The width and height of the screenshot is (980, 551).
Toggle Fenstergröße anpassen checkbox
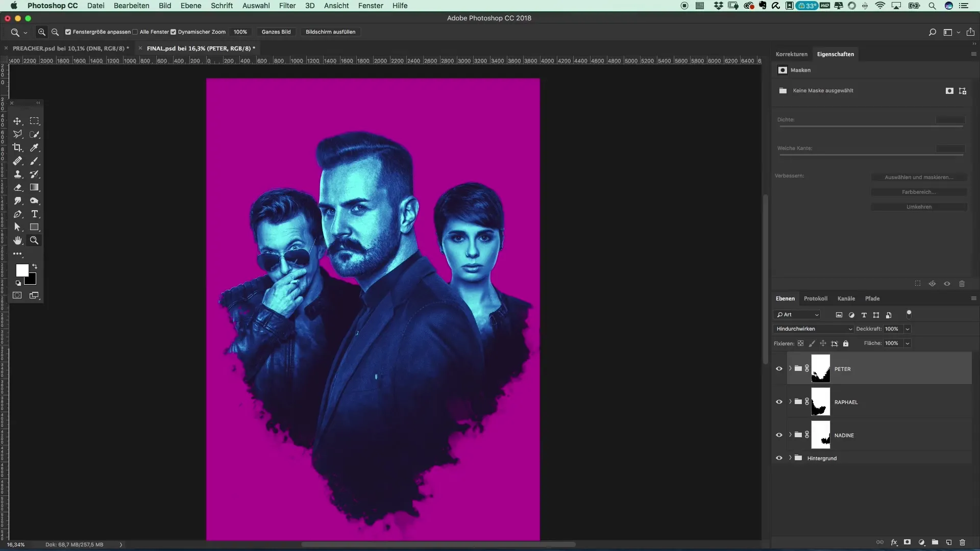pyautogui.click(x=68, y=32)
